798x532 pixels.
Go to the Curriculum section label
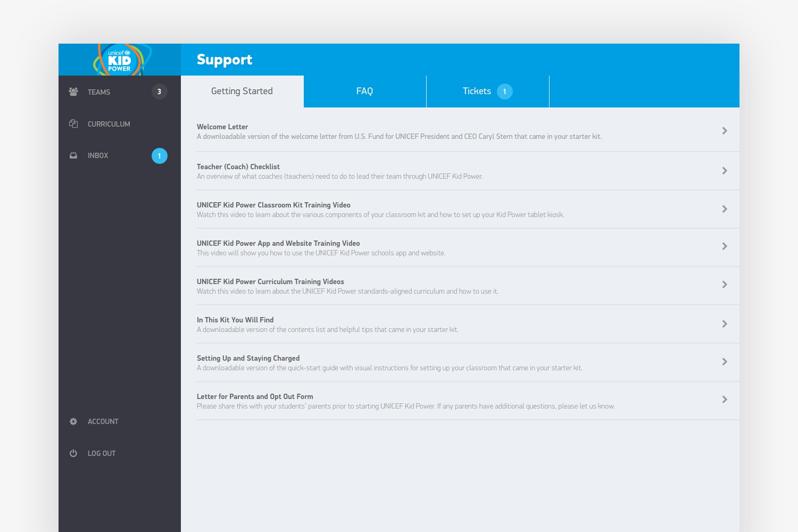point(109,124)
